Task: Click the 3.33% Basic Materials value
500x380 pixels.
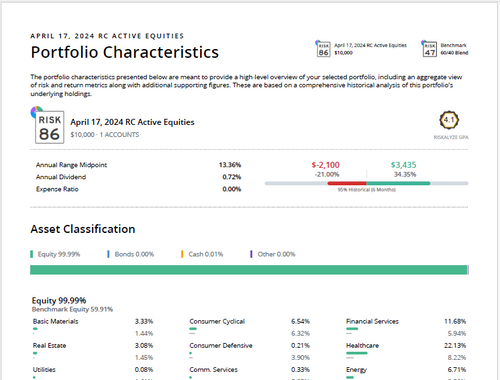Action: [144, 322]
